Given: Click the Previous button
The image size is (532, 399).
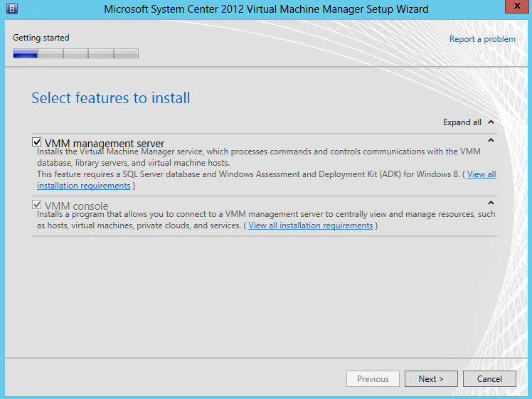Looking at the screenshot, I should tap(373, 378).
